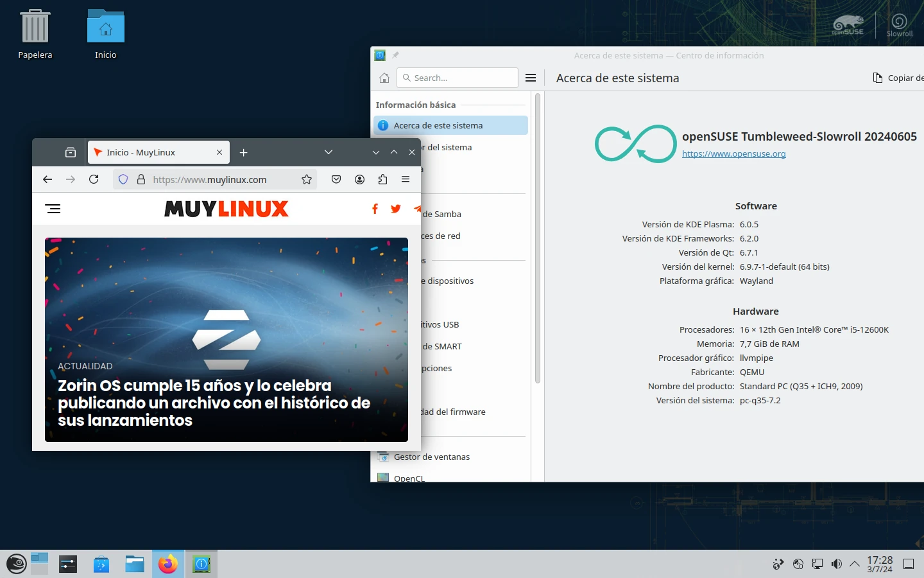Launch System Settings from the taskbar
Viewport: 924px width, 578px height.
(67, 563)
